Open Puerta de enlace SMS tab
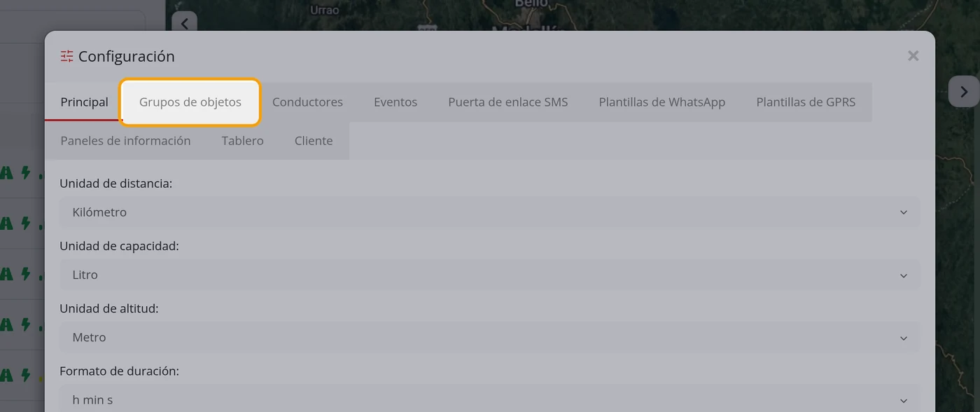The width and height of the screenshot is (980, 412). pos(508,102)
